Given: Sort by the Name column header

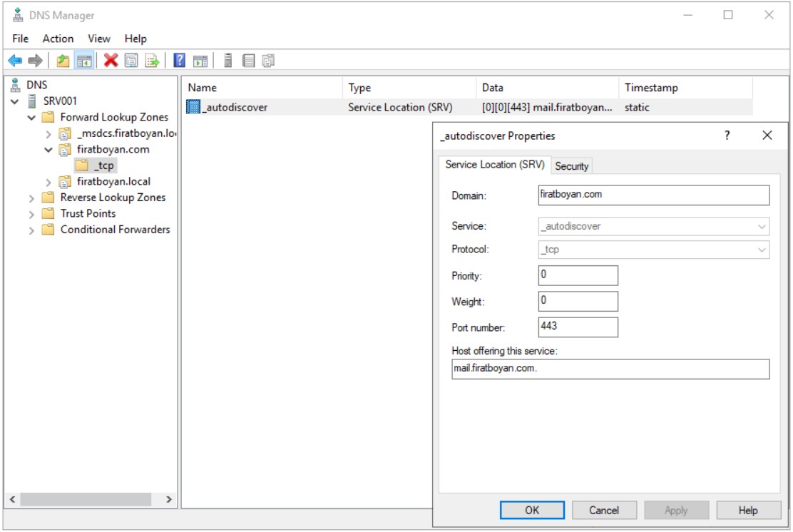Looking at the screenshot, I should 262,88.
